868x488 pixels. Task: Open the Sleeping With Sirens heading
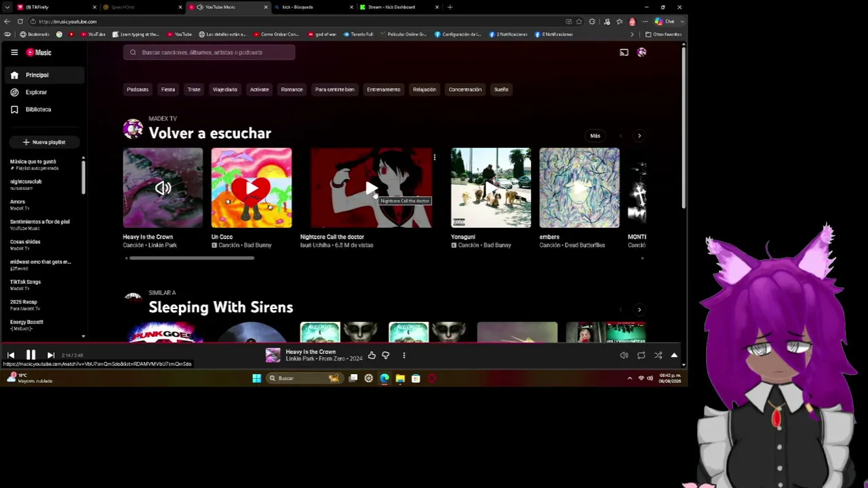click(221, 308)
